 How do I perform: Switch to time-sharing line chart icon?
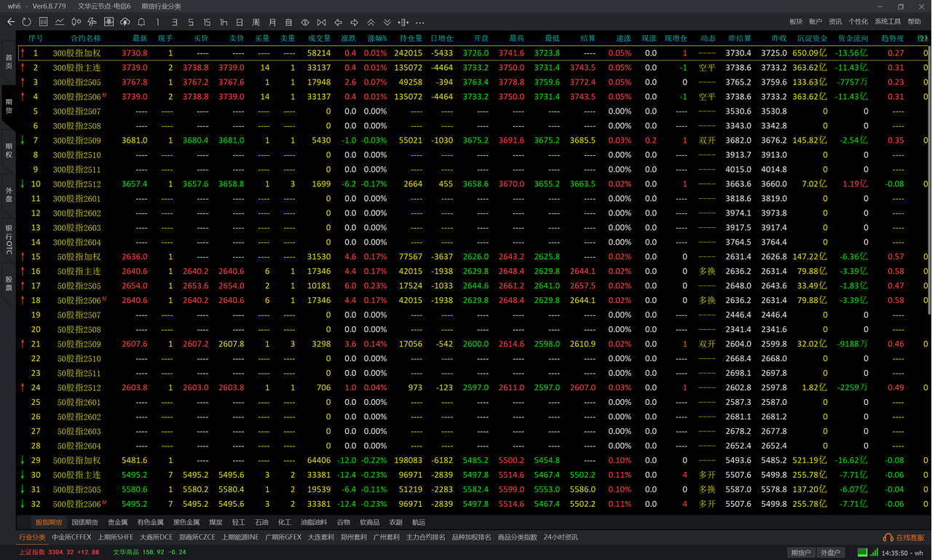[x=60, y=22]
